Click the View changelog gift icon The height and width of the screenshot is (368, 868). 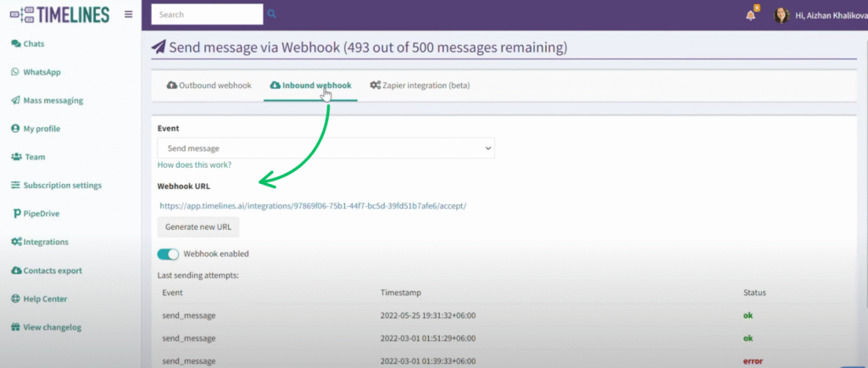15,327
